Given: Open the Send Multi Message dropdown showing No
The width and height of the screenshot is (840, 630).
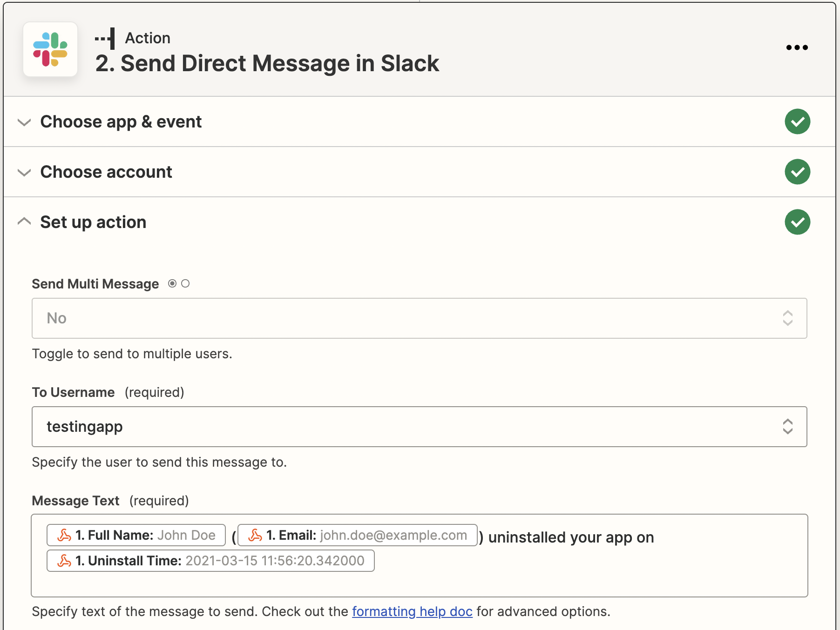Looking at the screenshot, I should [419, 318].
